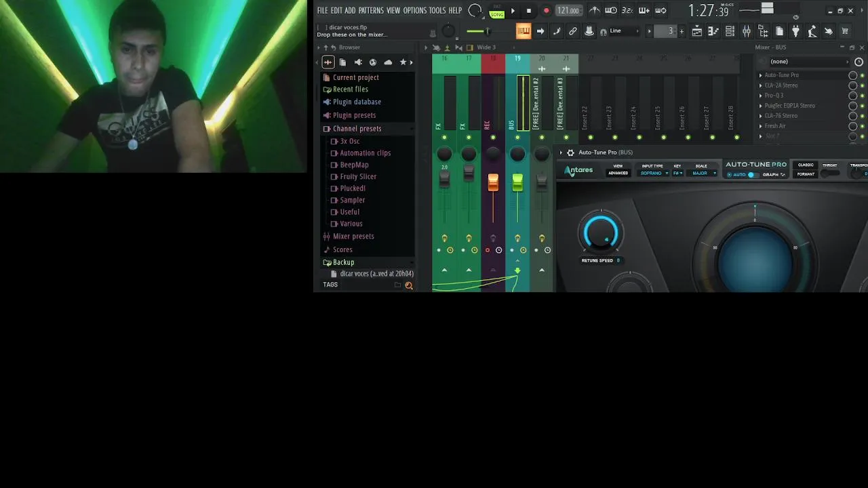Viewport: 868px width, 488px height.
Task: Open the OPTIONS menu
Action: pyautogui.click(x=415, y=10)
